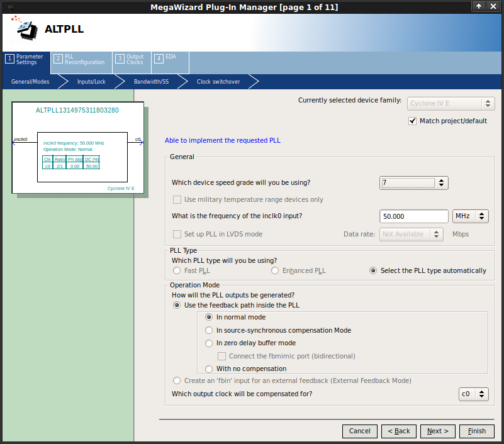Click 'Cyclone IV E' label in diagram
The height and width of the screenshot is (444, 504).
(x=121, y=188)
